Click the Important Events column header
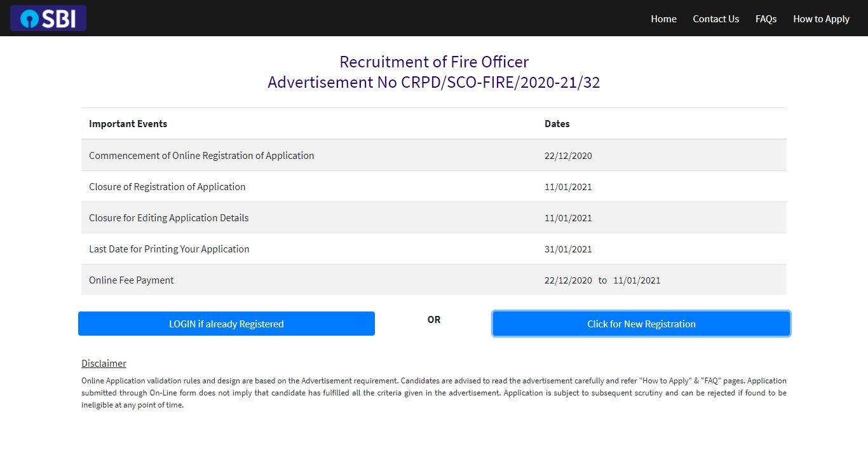 pyautogui.click(x=128, y=124)
